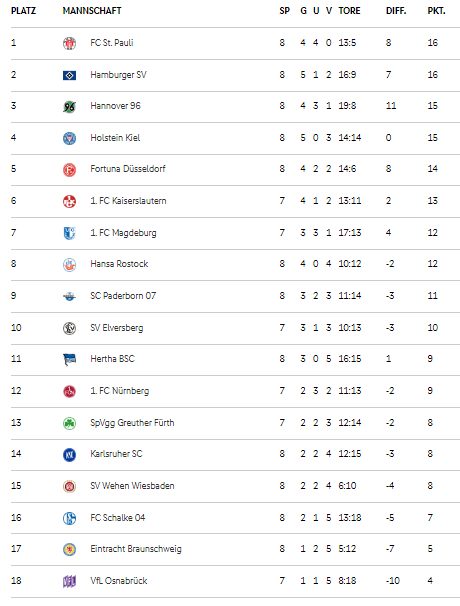
Task: Click the FC St. Pauli club crest
Action: pyautogui.click(x=70, y=43)
